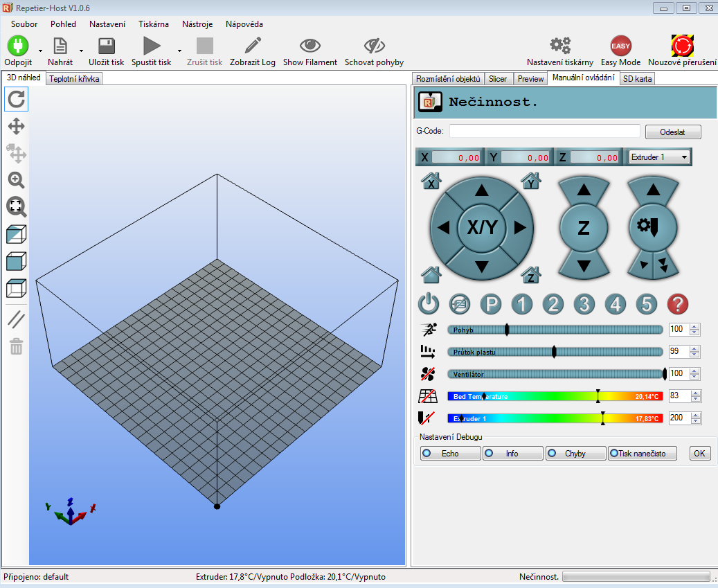Expand the dropdown arrow next to Nahrát
The height and width of the screenshot is (588, 718).
(81, 51)
